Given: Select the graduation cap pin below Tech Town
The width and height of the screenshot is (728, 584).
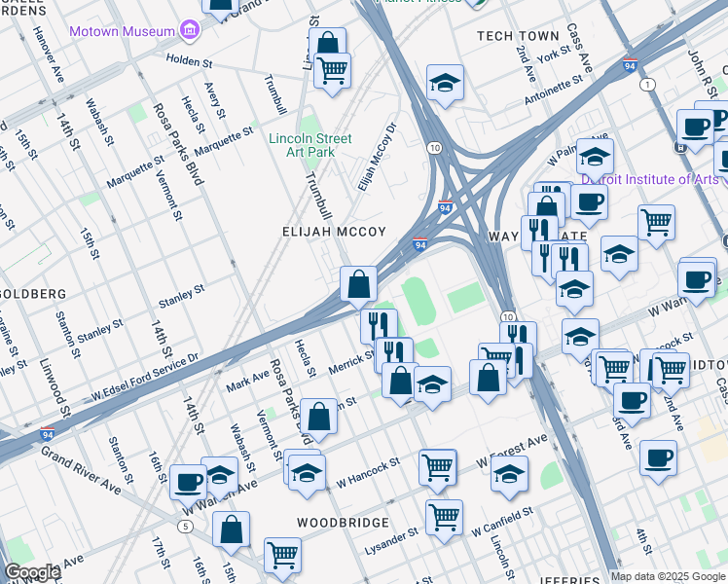Looking at the screenshot, I should coord(445,82).
